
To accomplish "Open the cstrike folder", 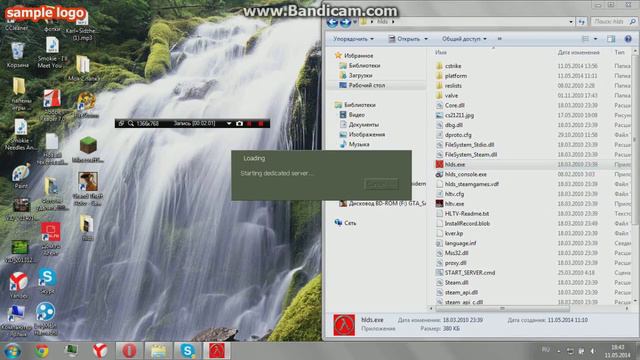I will click(x=453, y=66).
